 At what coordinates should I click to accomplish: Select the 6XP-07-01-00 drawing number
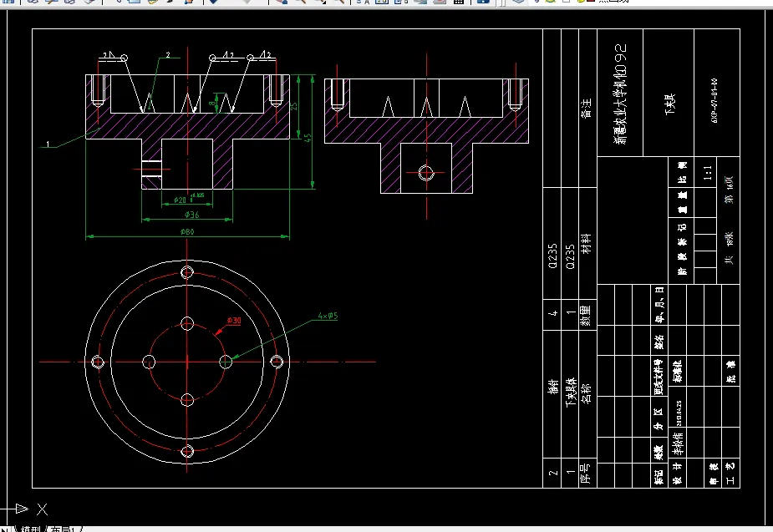pos(715,100)
